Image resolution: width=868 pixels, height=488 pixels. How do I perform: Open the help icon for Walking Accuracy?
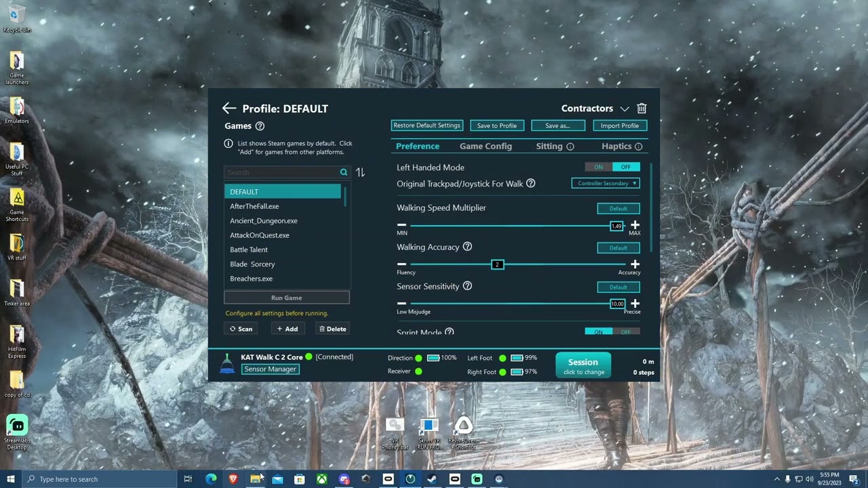pyautogui.click(x=467, y=247)
